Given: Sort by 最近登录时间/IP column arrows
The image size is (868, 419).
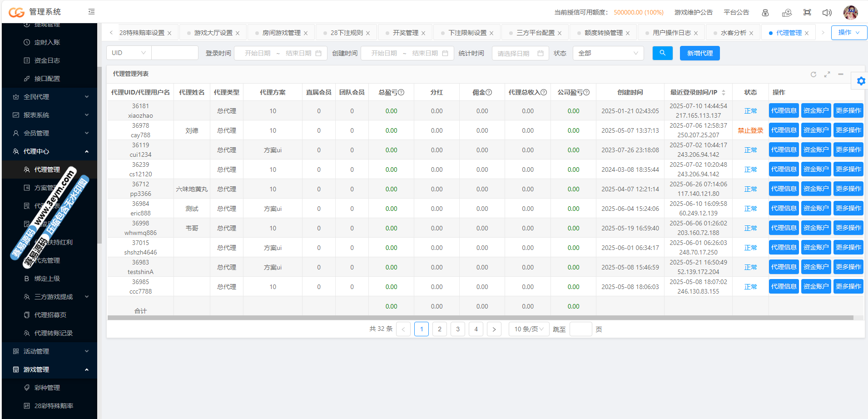Looking at the screenshot, I should pos(724,92).
